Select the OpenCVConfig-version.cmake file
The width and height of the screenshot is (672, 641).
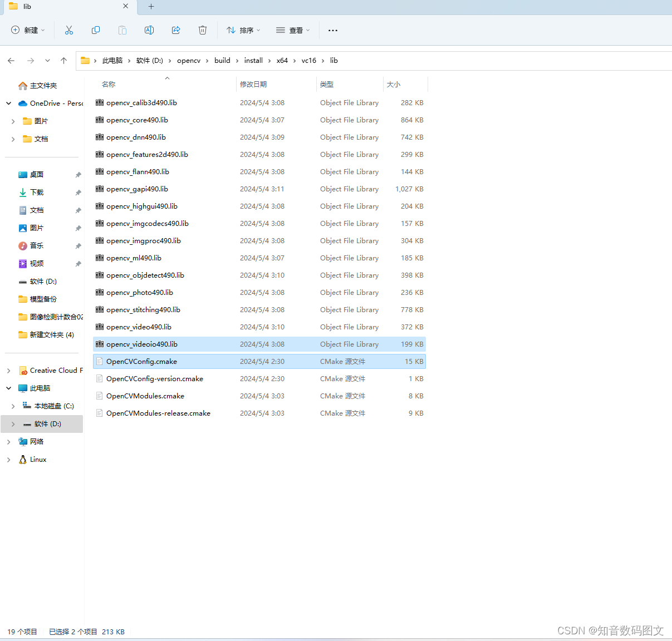(x=259, y=379)
